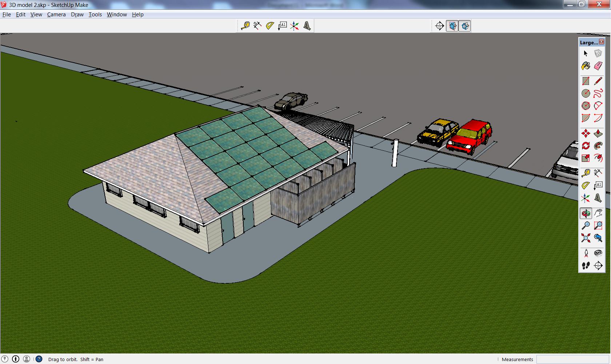Pick the Paint Bucket tool

click(x=586, y=66)
